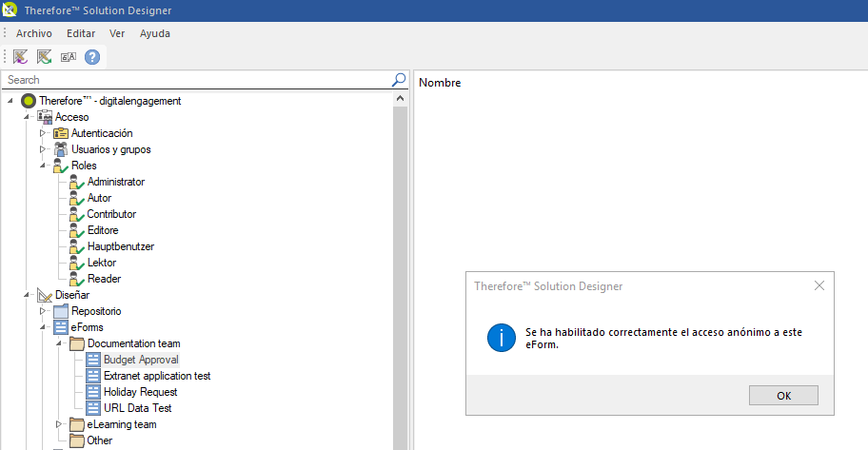The image size is (868, 450).
Task: Open the Editar menu
Action: tap(81, 33)
